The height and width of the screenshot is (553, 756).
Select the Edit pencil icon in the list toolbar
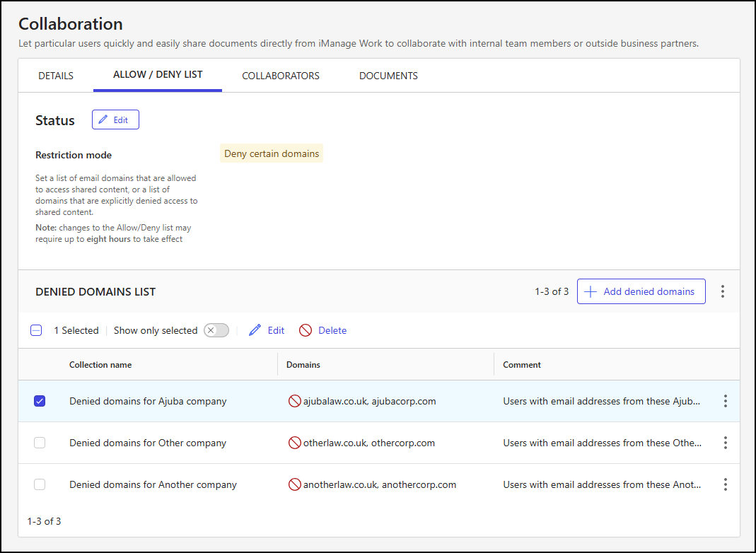click(x=255, y=330)
